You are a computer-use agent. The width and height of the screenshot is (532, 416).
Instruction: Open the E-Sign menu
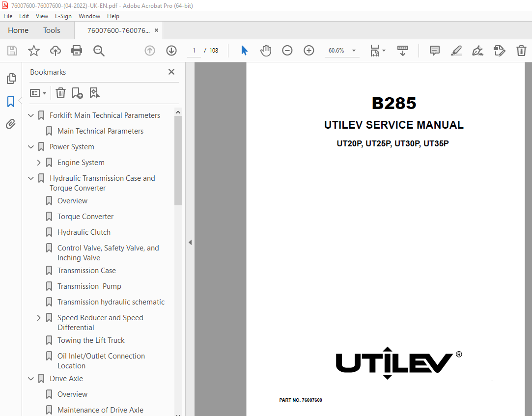coord(63,16)
